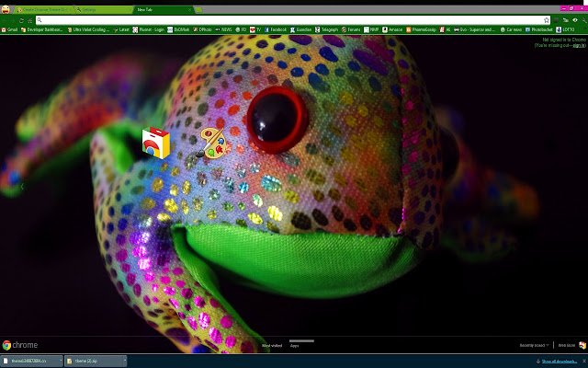Switch to the Create Chrome Theme tab

(44, 10)
